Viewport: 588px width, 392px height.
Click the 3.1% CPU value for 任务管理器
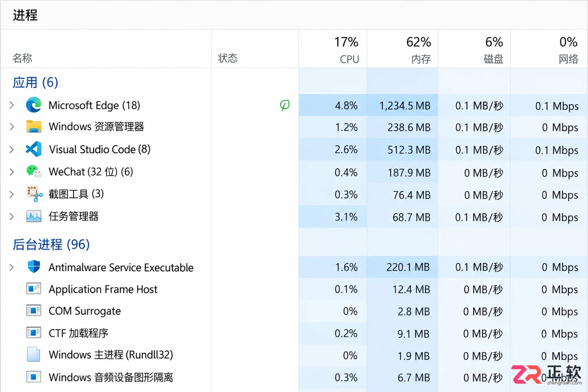point(346,217)
